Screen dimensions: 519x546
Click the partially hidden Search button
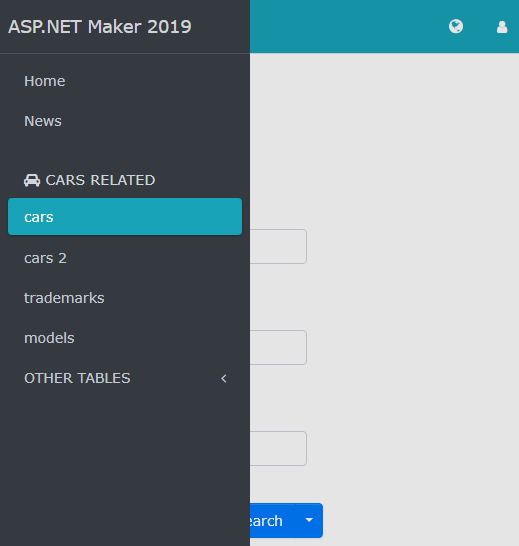[x=273, y=520]
